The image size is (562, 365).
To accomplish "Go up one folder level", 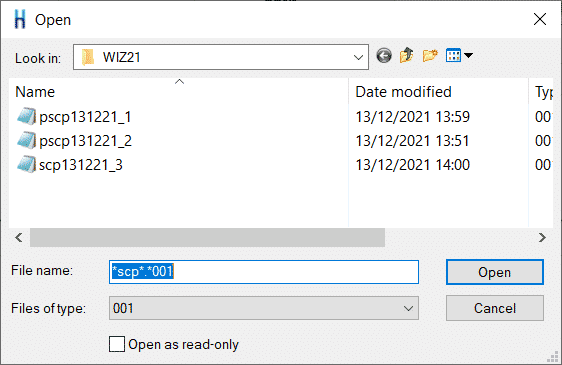I will point(407,56).
